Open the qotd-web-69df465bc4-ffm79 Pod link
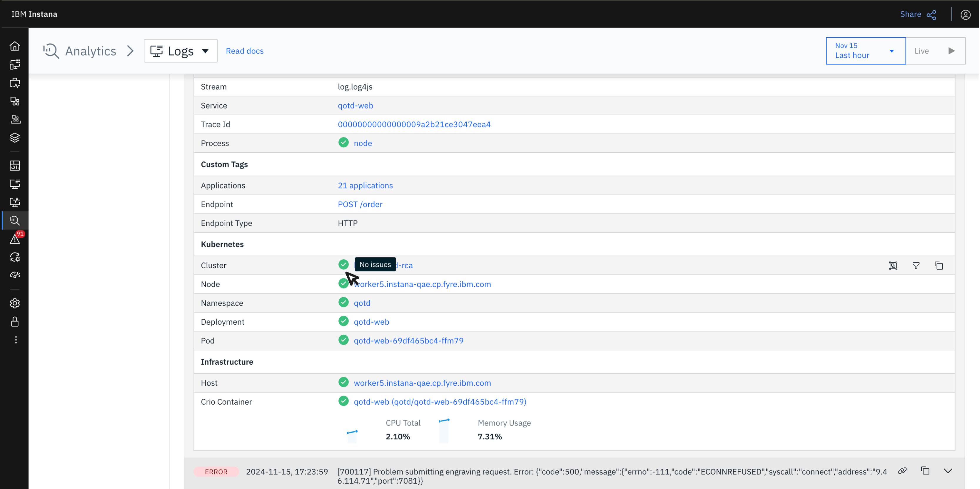 click(409, 341)
